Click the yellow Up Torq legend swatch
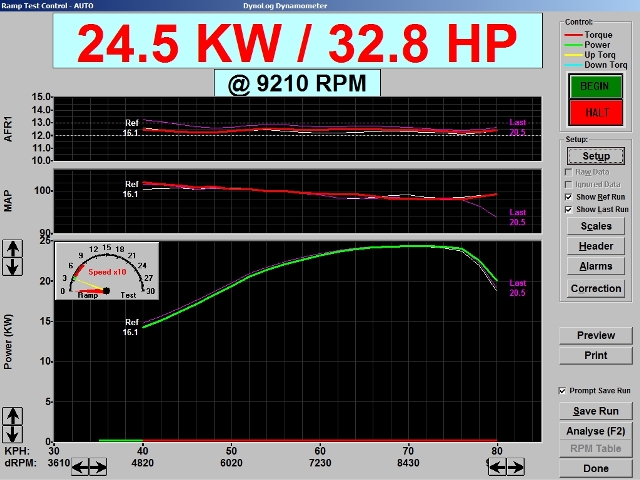 pos(573,55)
